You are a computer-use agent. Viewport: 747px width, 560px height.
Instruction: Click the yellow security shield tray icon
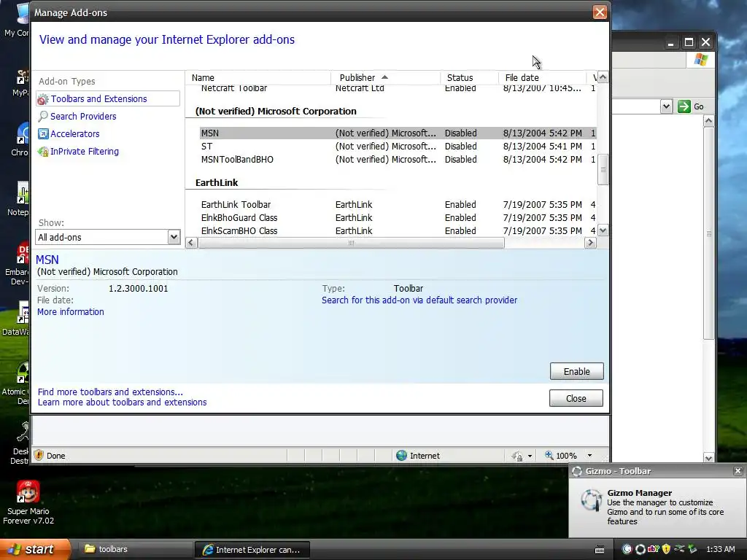click(x=667, y=549)
